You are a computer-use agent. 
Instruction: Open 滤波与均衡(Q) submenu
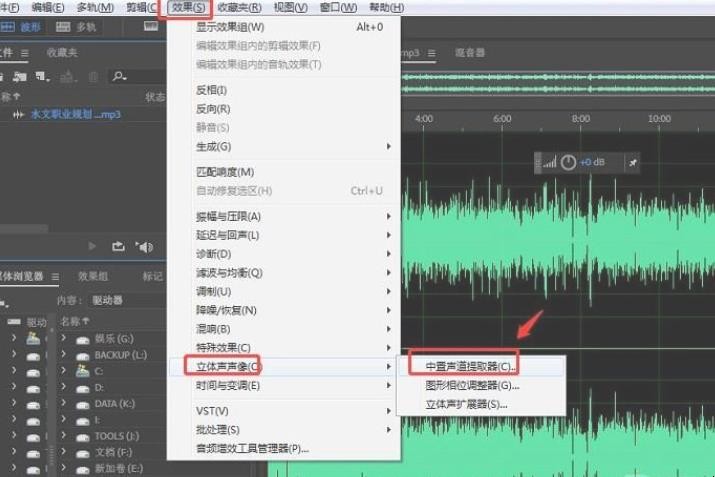point(284,272)
